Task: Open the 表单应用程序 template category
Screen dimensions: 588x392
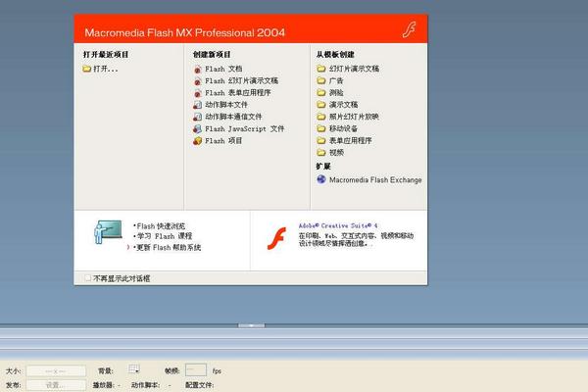Action: 350,141
